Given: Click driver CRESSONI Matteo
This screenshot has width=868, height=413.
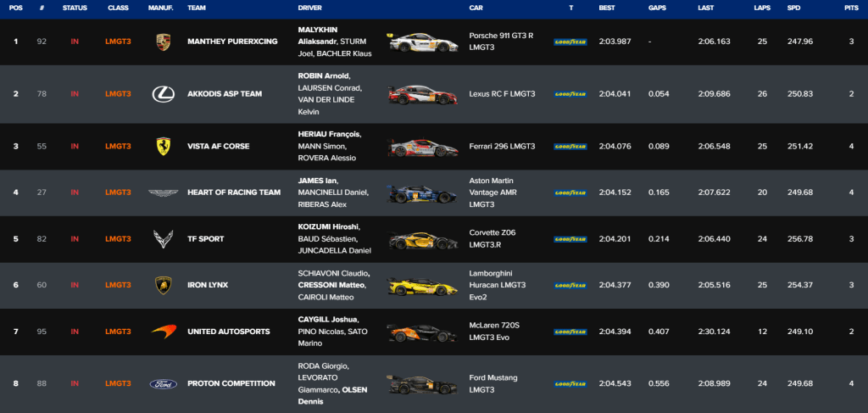Looking at the screenshot, I should click(331, 285).
